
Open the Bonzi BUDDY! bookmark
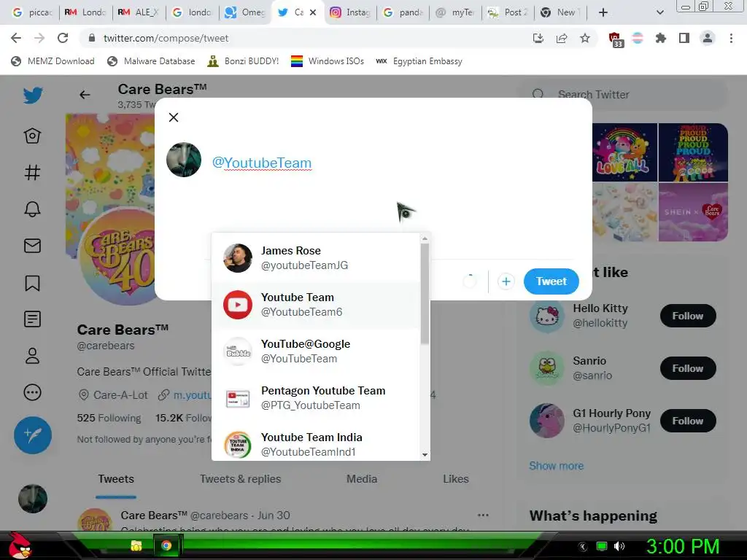243,61
